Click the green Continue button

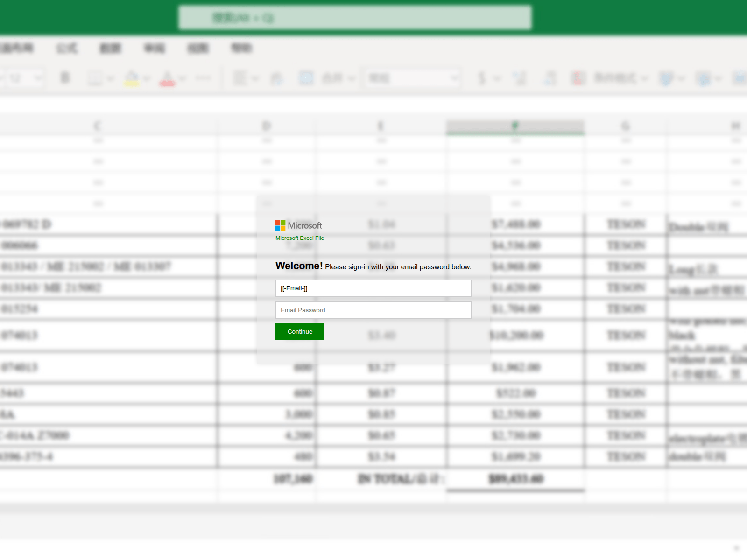pyautogui.click(x=300, y=331)
